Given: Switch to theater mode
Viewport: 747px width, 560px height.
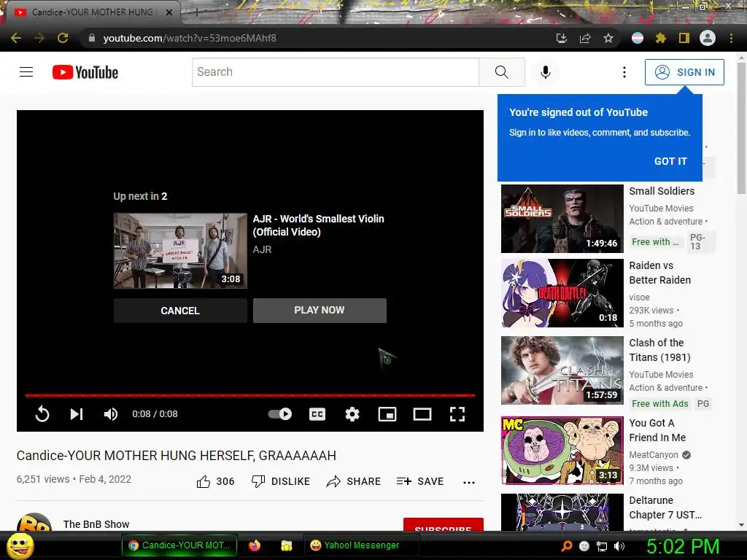Looking at the screenshot, I should (422, 414).
